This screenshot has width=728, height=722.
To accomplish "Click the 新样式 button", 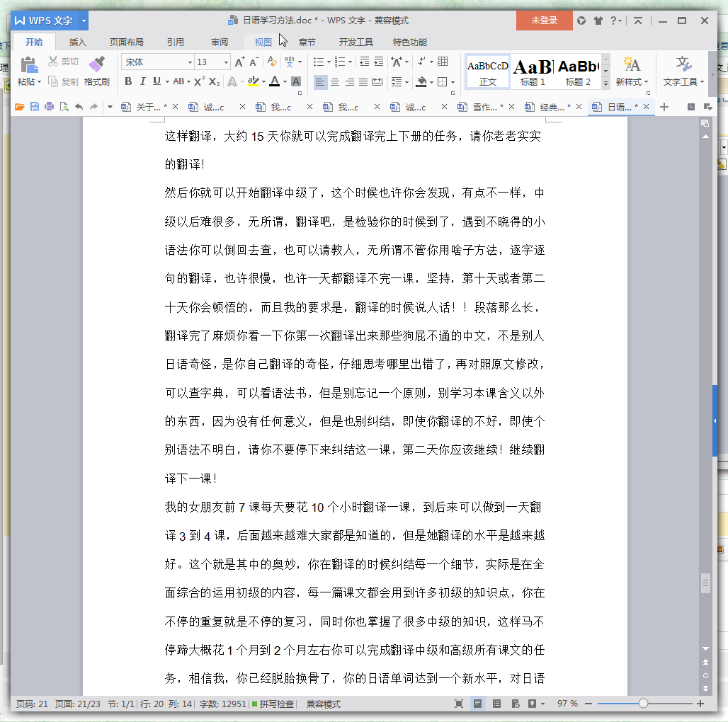I will (x=632, y=72).
